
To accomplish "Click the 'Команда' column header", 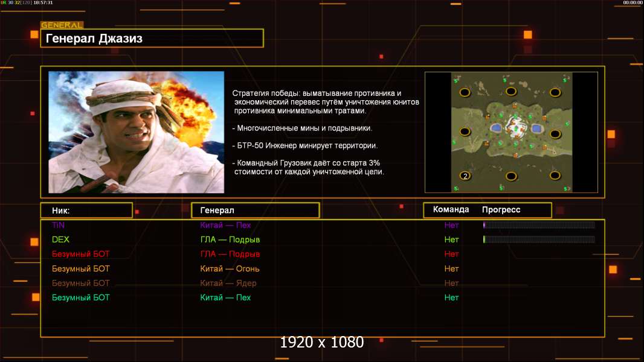I will (x=451, y=209).
